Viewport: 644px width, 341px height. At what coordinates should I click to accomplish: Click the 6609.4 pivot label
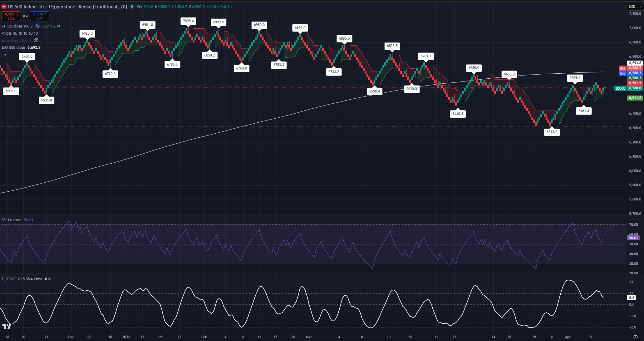click(575, 78)
